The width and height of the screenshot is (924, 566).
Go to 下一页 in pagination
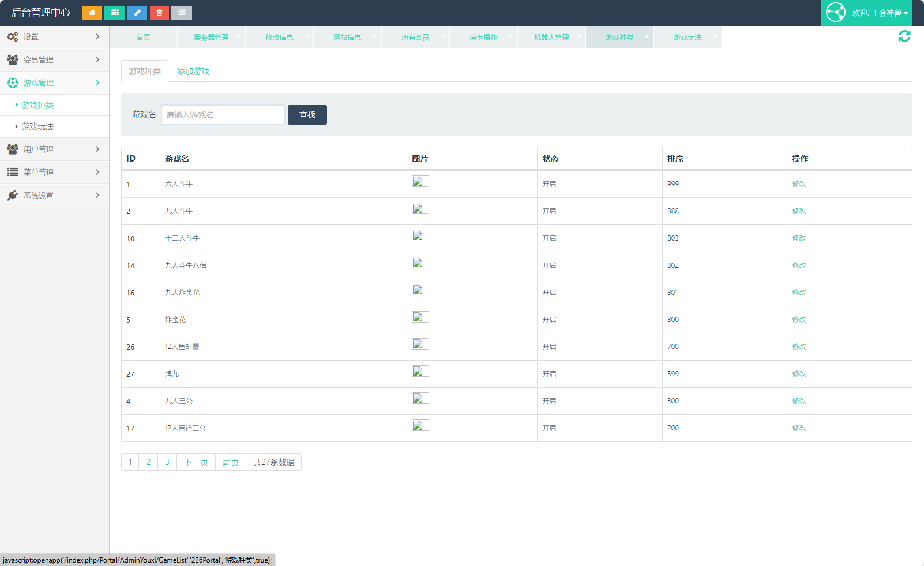(x=196, y=462)
